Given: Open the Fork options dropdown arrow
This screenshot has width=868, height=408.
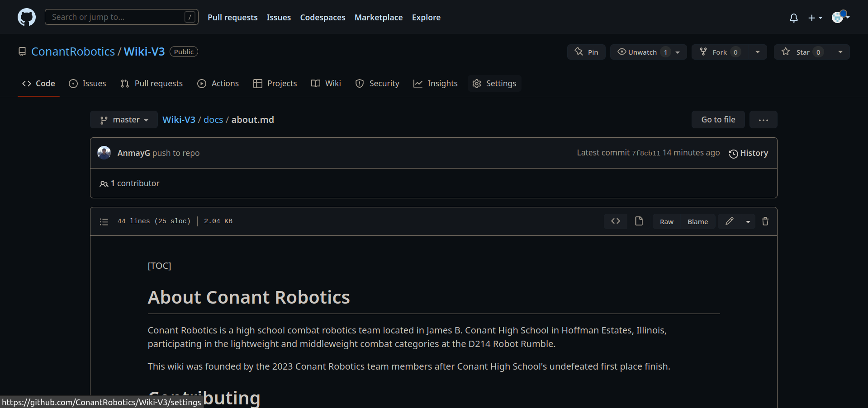Looking at the screenshot, I should click(x=757, y=52).
